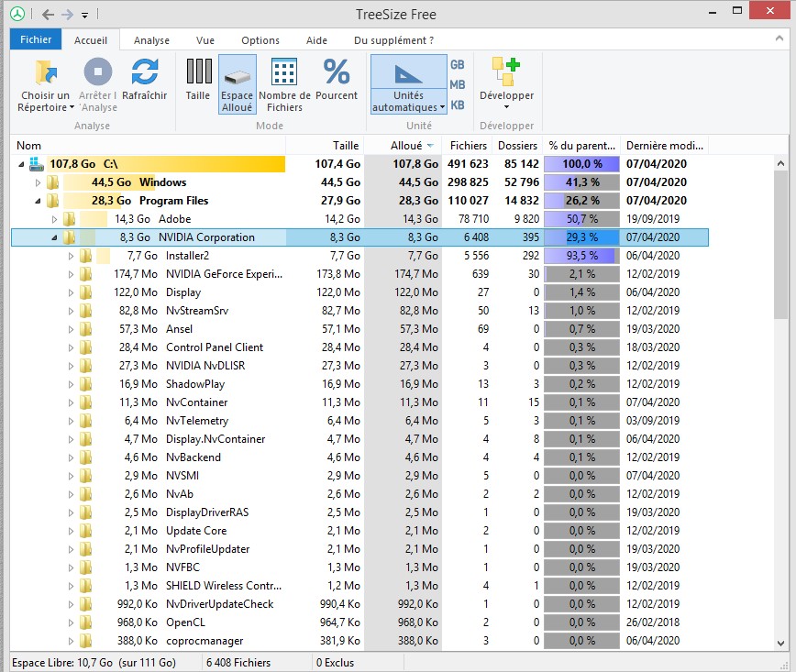The width and height of the screenshot is (796, 672).
Task: Click the Windows folder icon
Action: click(53, 182)
